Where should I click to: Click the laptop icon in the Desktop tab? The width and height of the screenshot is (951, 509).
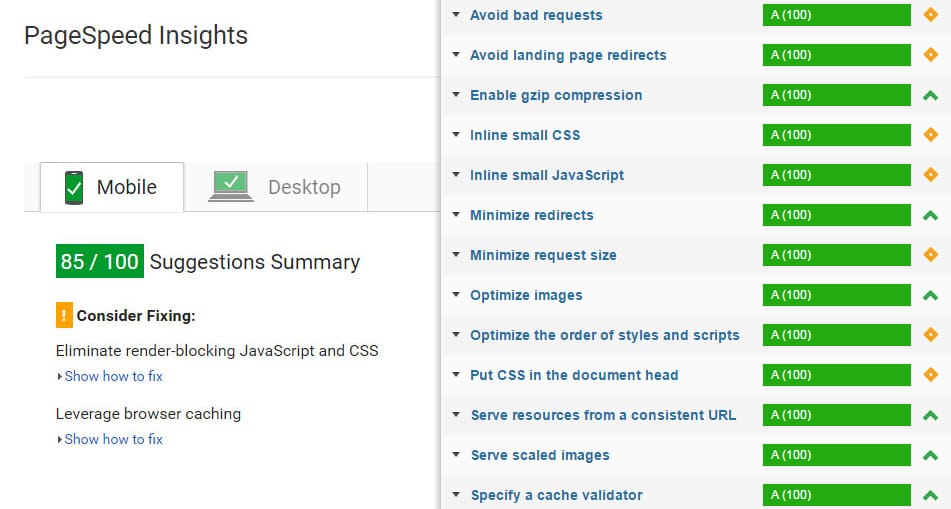pos(230,186)
